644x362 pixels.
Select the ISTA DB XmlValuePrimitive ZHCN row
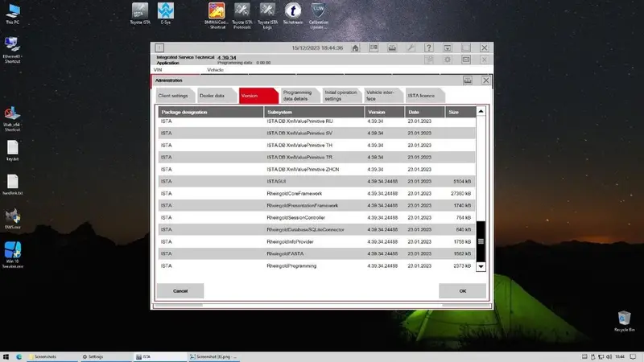point(316,169)
